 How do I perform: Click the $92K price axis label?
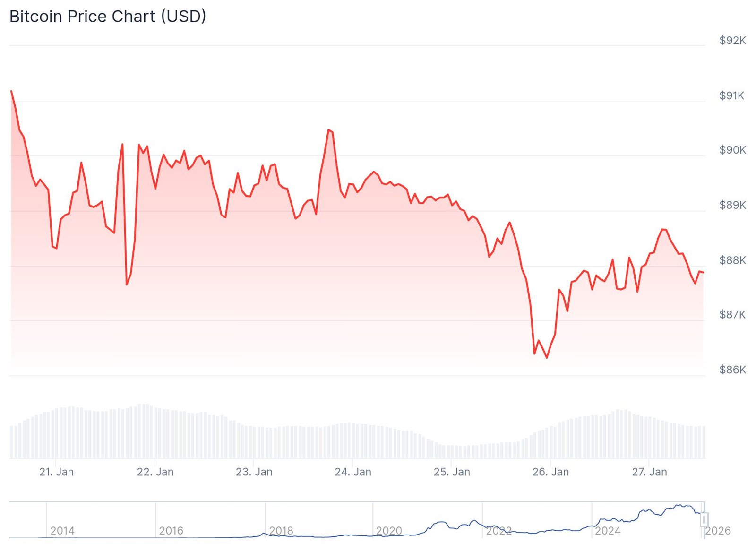click(x=732, y=41)
